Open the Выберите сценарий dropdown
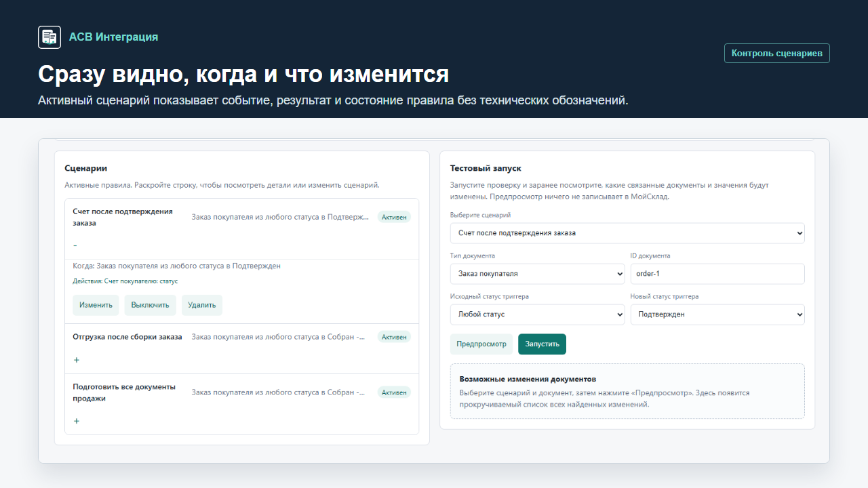The height and width of the screenshot is (488, 868). click(627, 233)
